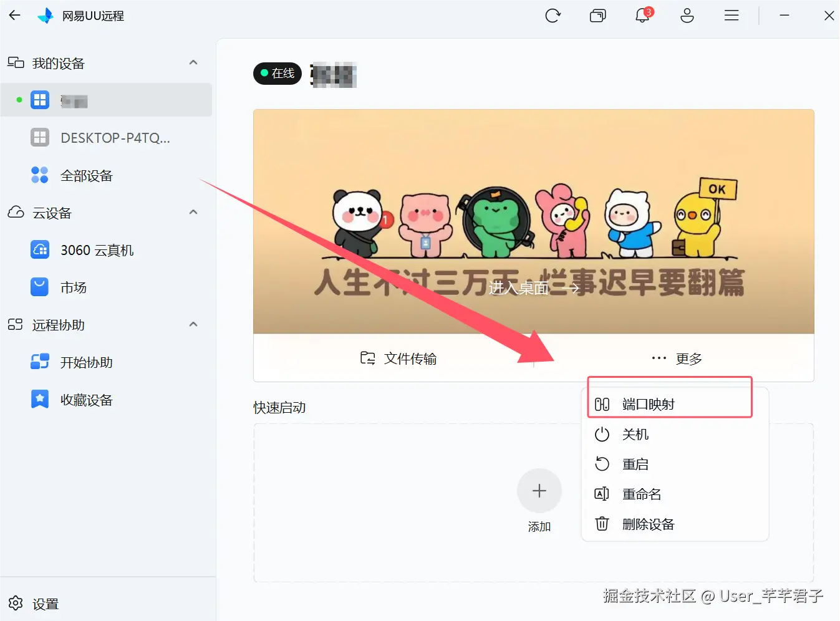Click the 收藏设备 star bookmark icon
840x621 pixels.
[x=40, y=399]
